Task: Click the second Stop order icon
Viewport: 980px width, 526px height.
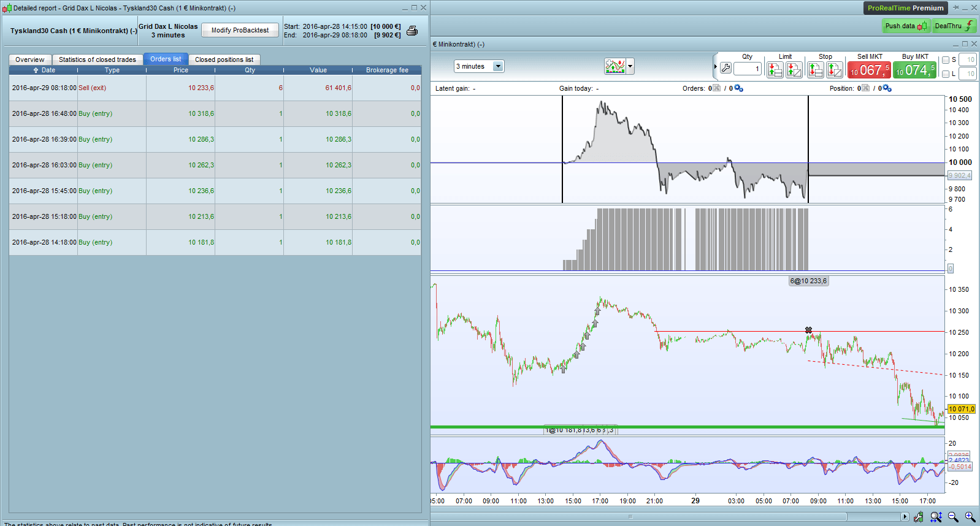Action: [834, 70]
